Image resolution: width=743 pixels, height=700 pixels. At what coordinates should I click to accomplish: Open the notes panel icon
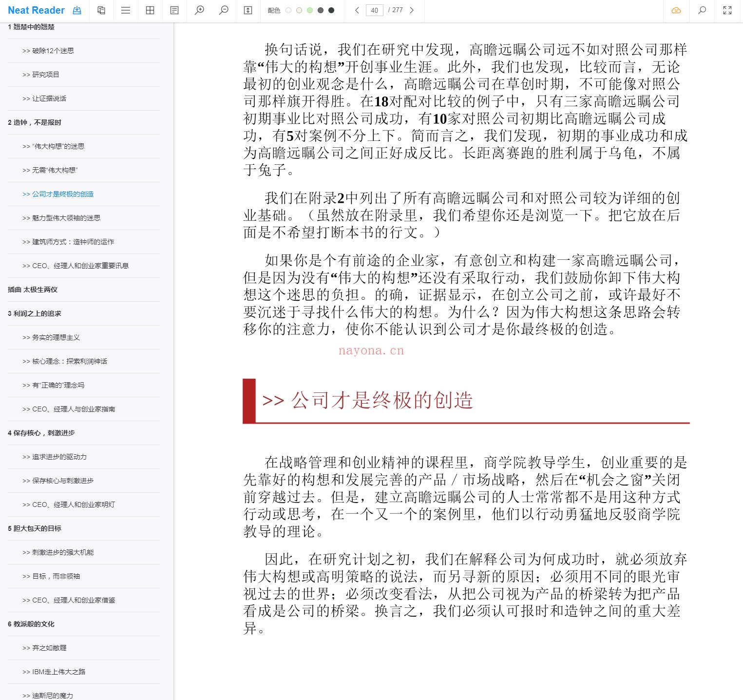174,10
